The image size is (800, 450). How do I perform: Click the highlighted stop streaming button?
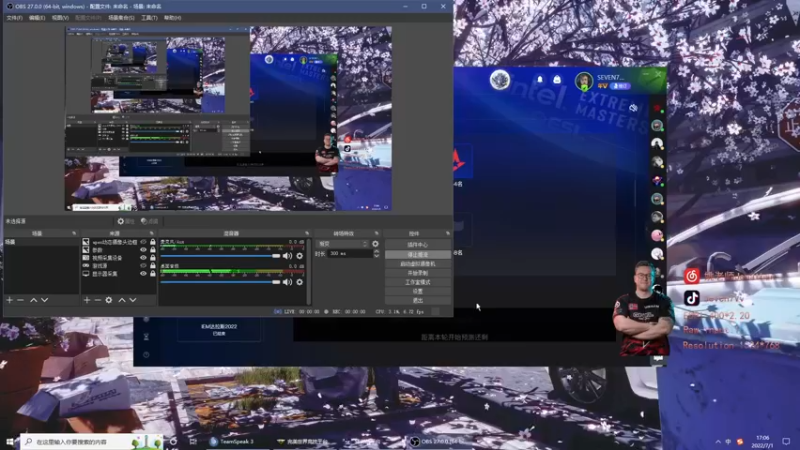click(417, 254)
